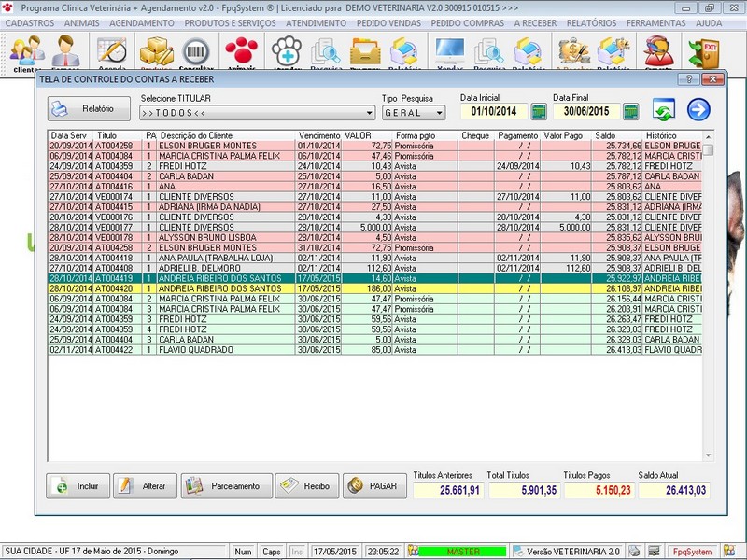747x560 pixels.
Task: Click the Animais red paw icon
Action: 241,52
